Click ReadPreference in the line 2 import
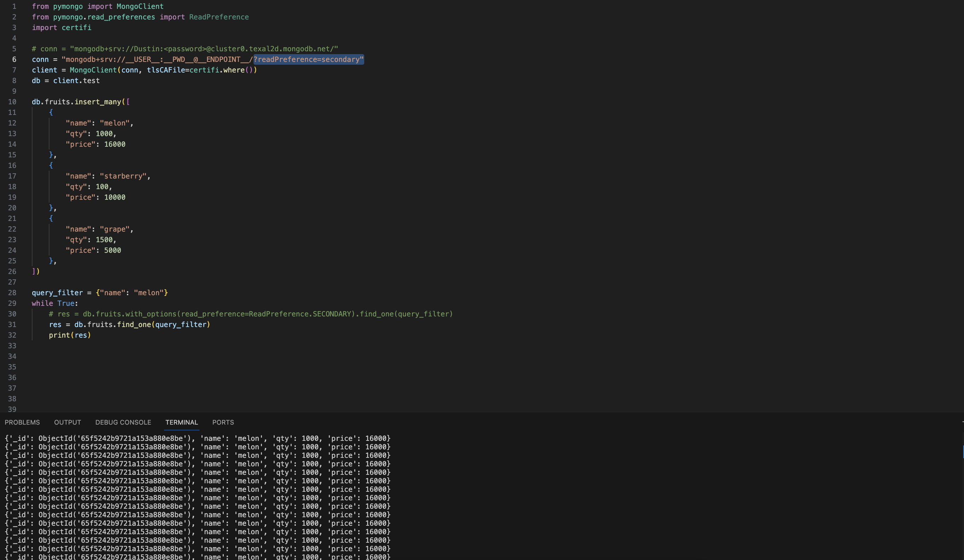This screenshot has height=560, width=964. [219, 17]
